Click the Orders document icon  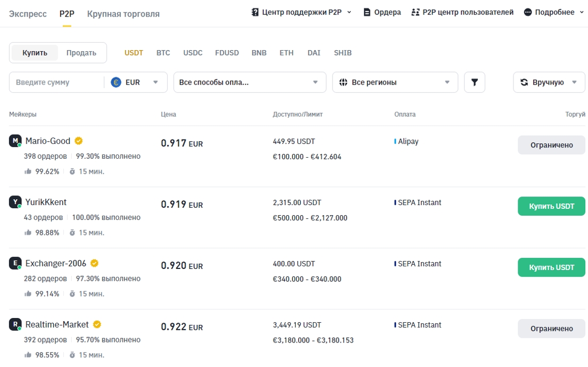(x=367, y=12)
